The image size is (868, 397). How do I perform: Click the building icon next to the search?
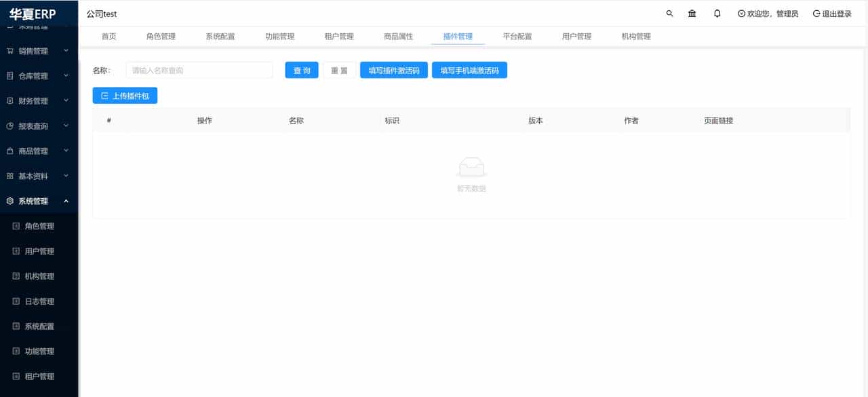pos(692,13)
